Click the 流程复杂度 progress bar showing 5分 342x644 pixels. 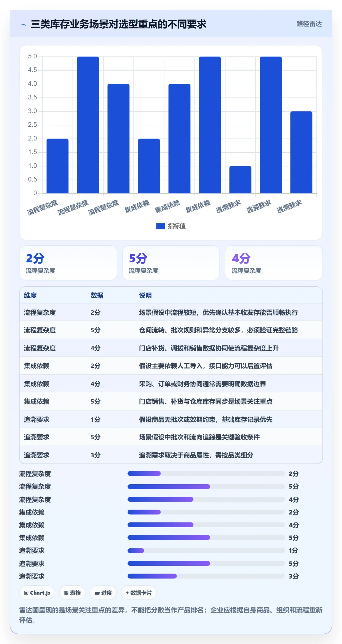tap(206, 487)
